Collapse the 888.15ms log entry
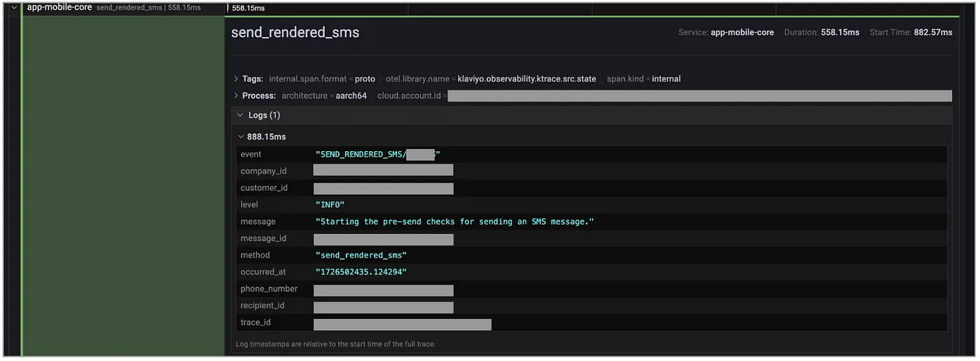Viewport: 980px width, 361px height. [241, 137]
